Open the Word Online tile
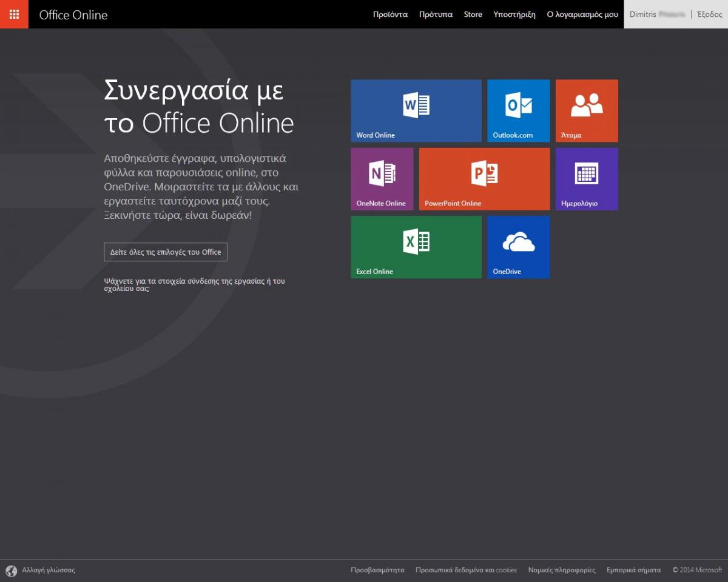Screen dimensions: 728x582 [416, 111]
